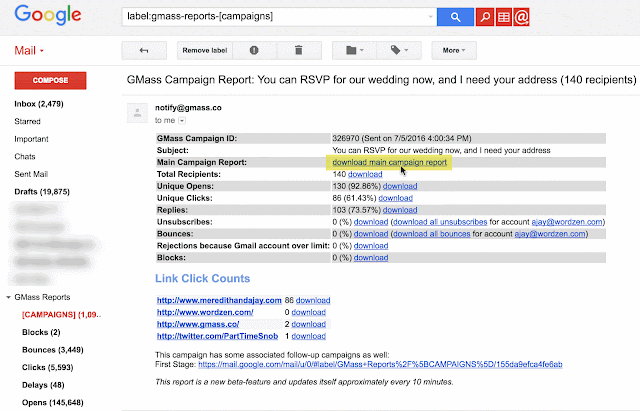Download the over-limit Rejections list
The width and height of the screenshot is (640, 411).
(x=371, y=246)
